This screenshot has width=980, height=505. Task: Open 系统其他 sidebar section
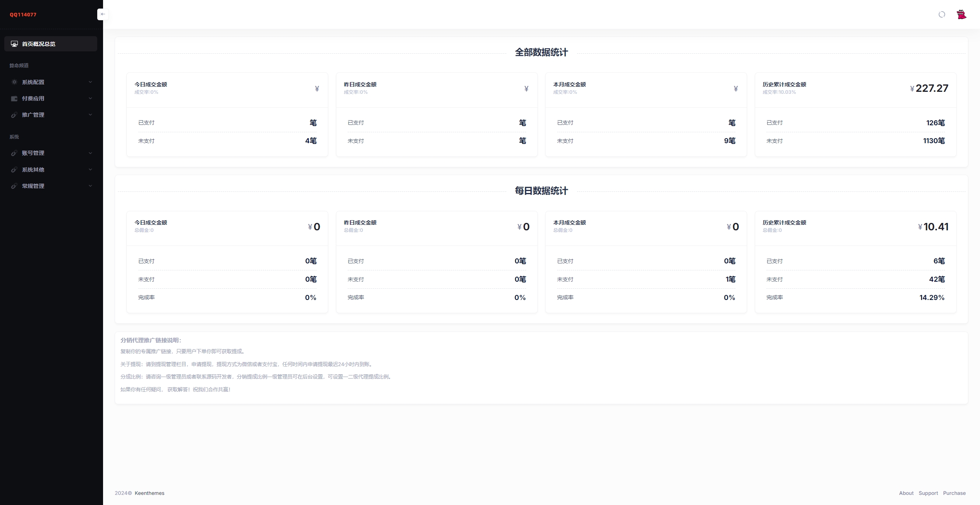point(51,169)
